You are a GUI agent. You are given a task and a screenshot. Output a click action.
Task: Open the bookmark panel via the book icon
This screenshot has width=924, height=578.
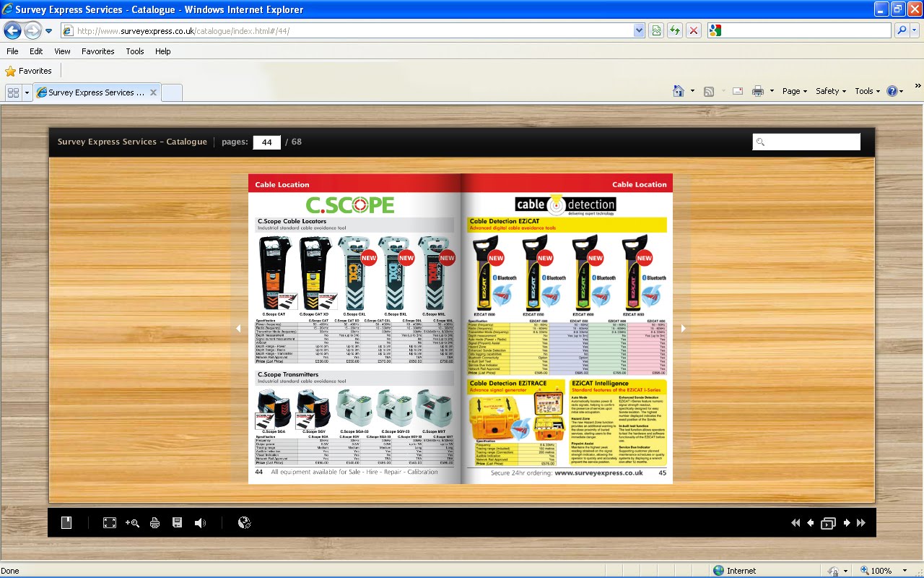pos(66,522)
